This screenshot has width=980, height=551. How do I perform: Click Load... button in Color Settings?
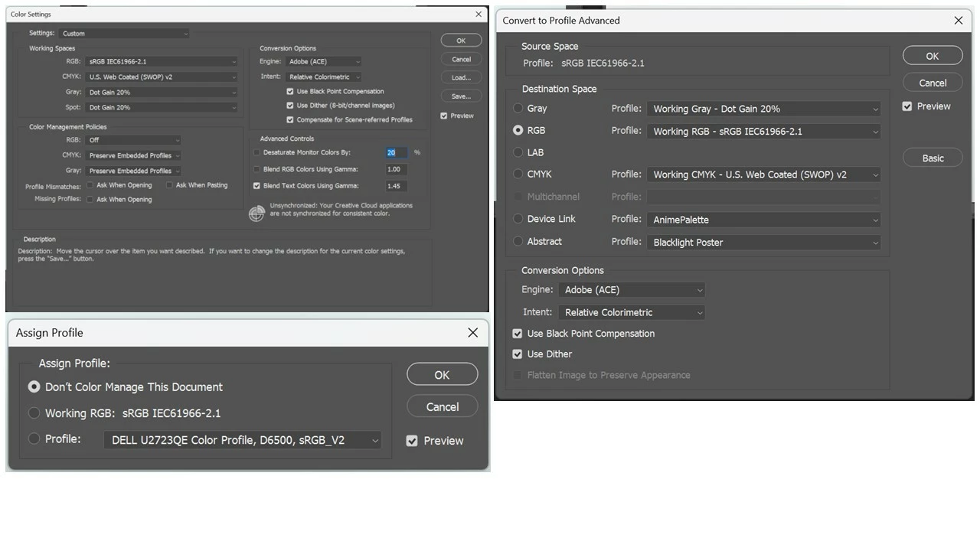(x=461, y=77)
